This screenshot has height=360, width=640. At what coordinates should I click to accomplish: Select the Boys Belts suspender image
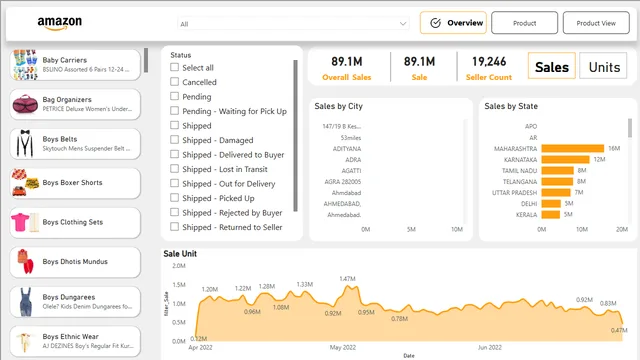pyautogui.click(x=25, y=144)
